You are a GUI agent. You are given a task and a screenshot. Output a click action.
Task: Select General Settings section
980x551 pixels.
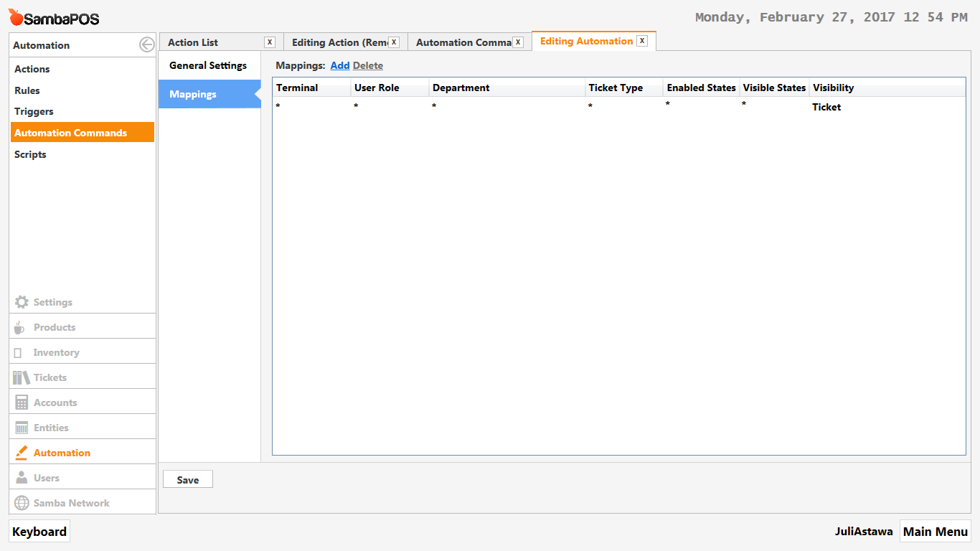[x=208, y=65]
